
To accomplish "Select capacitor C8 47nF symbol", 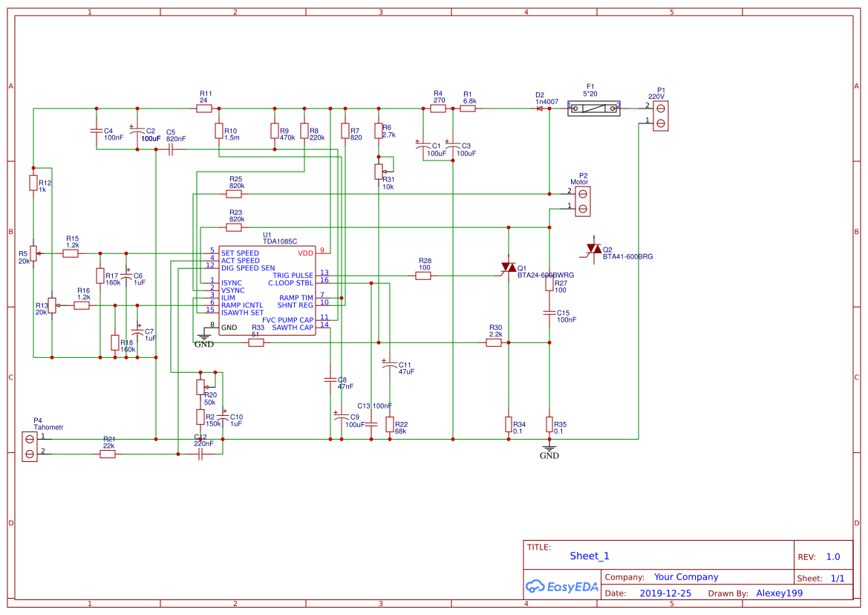I will tap(330, 380).
